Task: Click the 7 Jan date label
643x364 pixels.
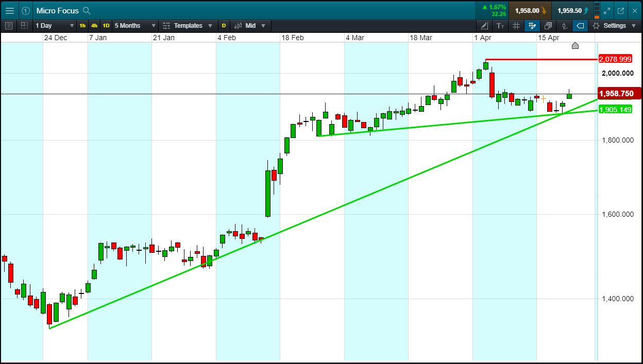Action: coord(98,38)
